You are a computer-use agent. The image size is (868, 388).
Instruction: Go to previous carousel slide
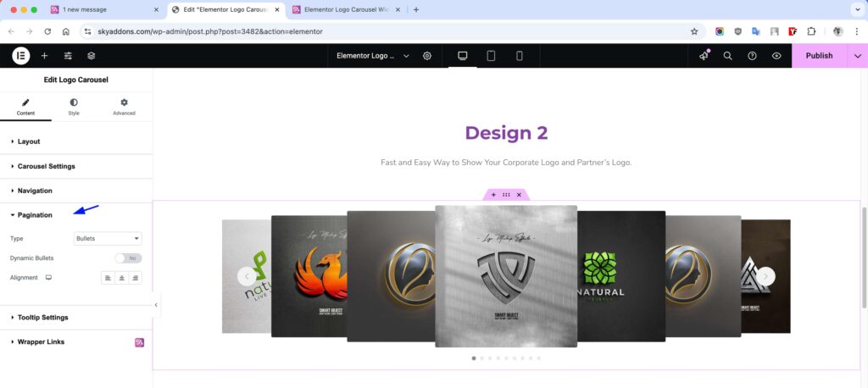click(247, 276)
